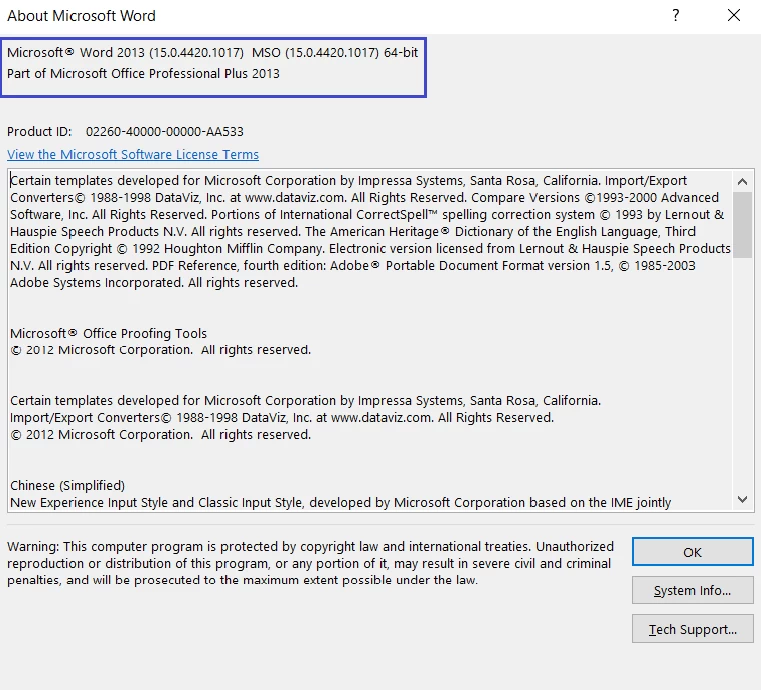The image size is (761, 690).
Task: Click the copyright warning text
Action: (310, 564)
